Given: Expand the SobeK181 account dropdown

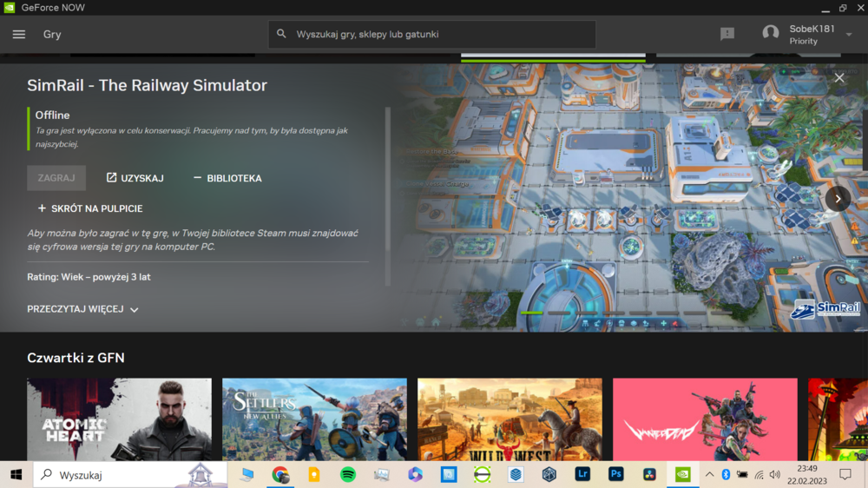Looking at the screenshot, I should (849, 35).
